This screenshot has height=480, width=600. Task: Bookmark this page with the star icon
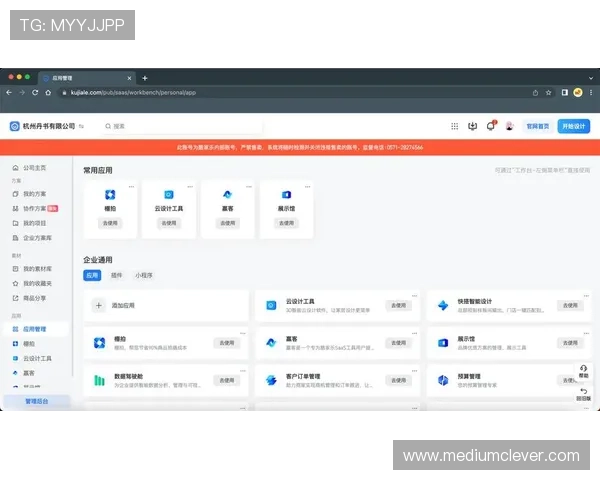[549, 92]
